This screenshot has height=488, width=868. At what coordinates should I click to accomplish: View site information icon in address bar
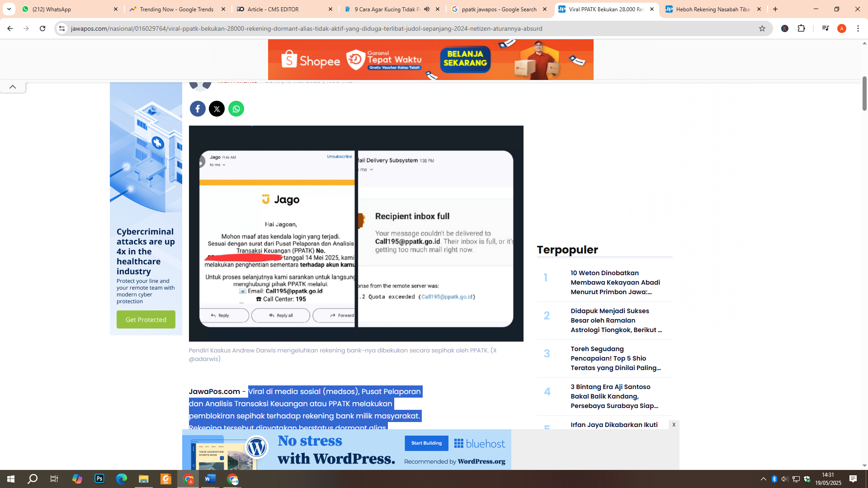(62, 28)
